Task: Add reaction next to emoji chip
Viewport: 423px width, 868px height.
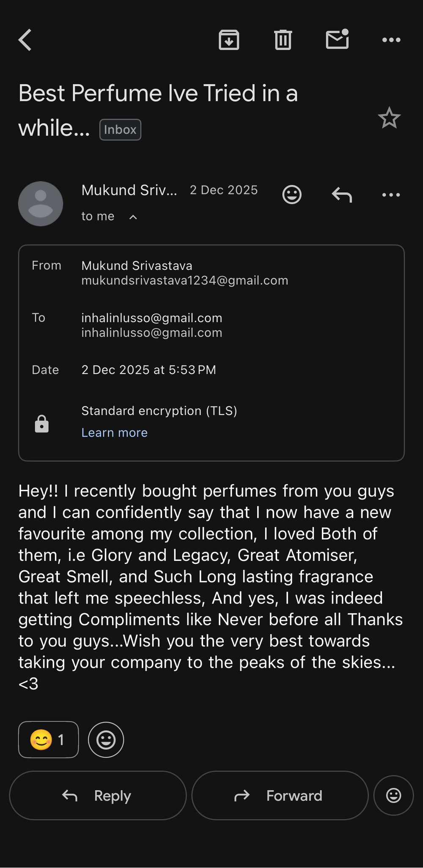Action: point(106,739)
